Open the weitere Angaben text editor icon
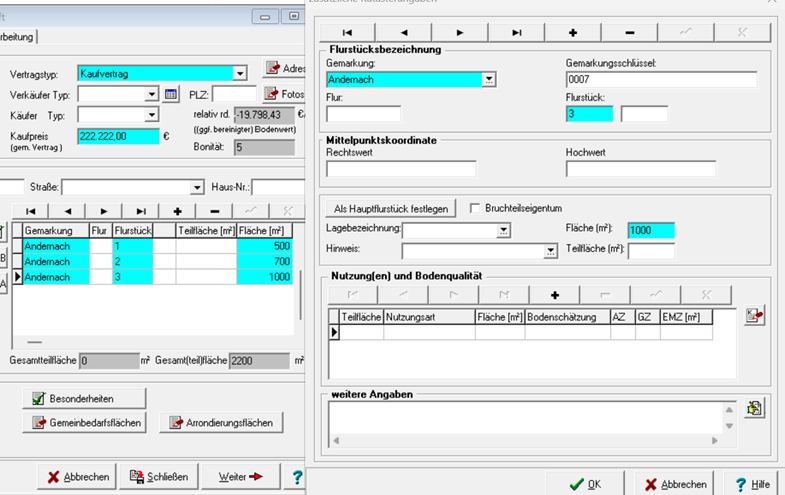This screenshot has width=785, height=495. [754, 408]
